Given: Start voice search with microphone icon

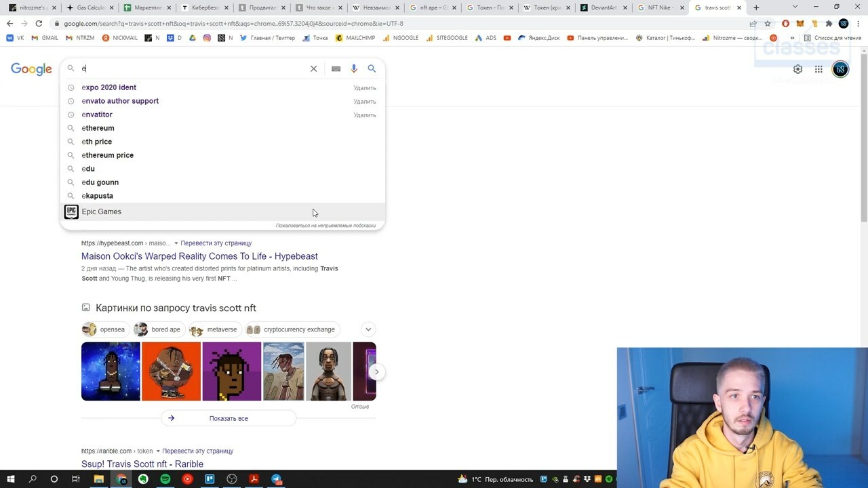Looking at the screenshot, I should (x=354, y=68).
